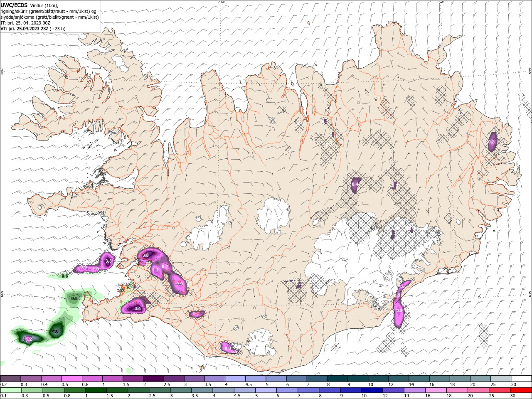532x399 pixels.
Task: Select top legend swatch labeled 0.2
Action: point(10,378)
